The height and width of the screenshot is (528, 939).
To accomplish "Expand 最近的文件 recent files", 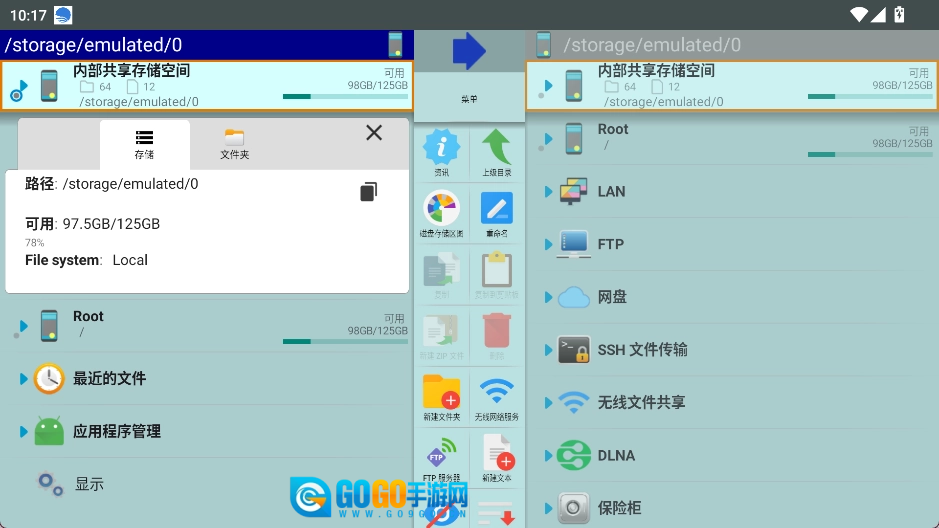I will point(24,378).
